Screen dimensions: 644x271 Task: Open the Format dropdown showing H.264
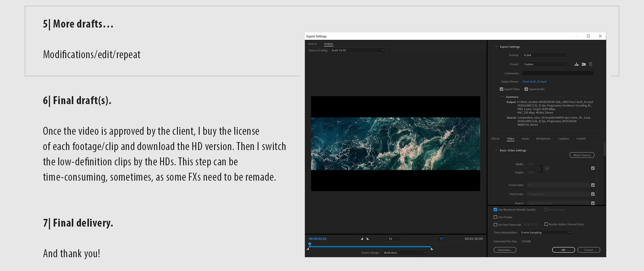click(546, 55)
